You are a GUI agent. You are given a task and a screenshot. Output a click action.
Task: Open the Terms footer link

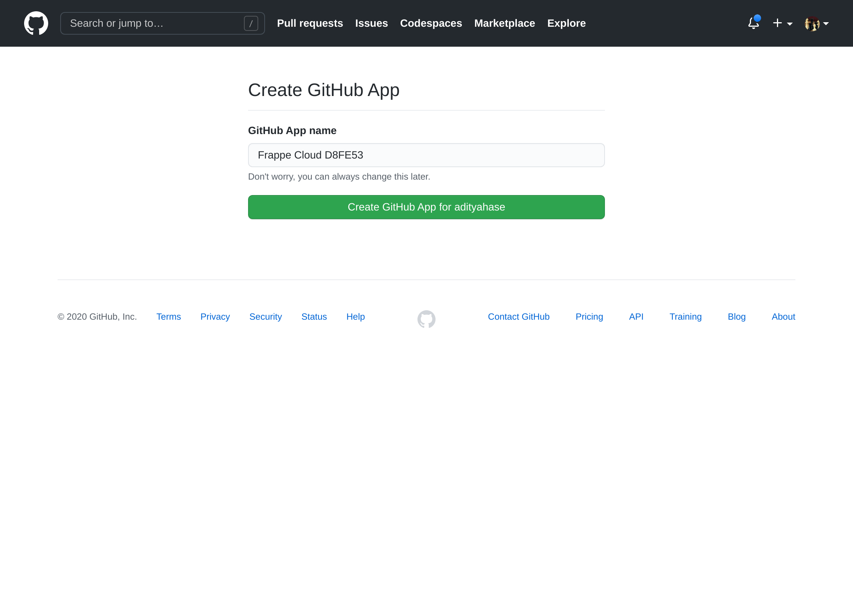(x=169, y=317)
